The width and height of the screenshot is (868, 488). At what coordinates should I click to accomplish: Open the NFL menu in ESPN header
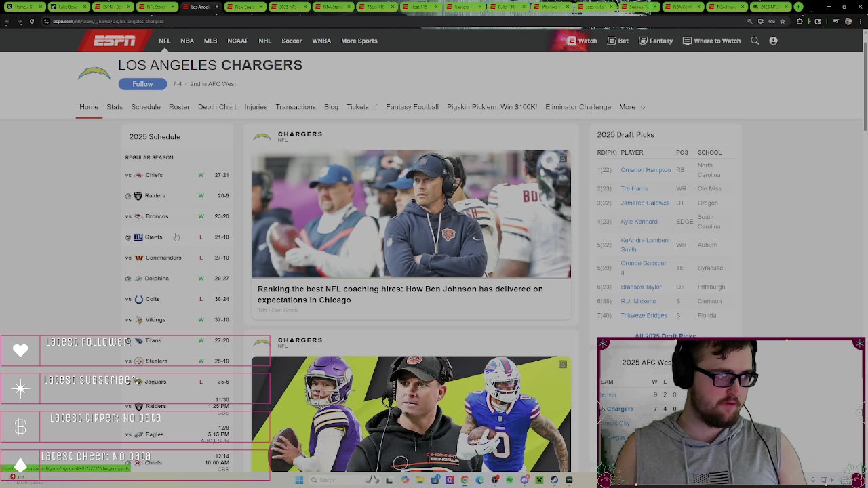tap(164, 41)
